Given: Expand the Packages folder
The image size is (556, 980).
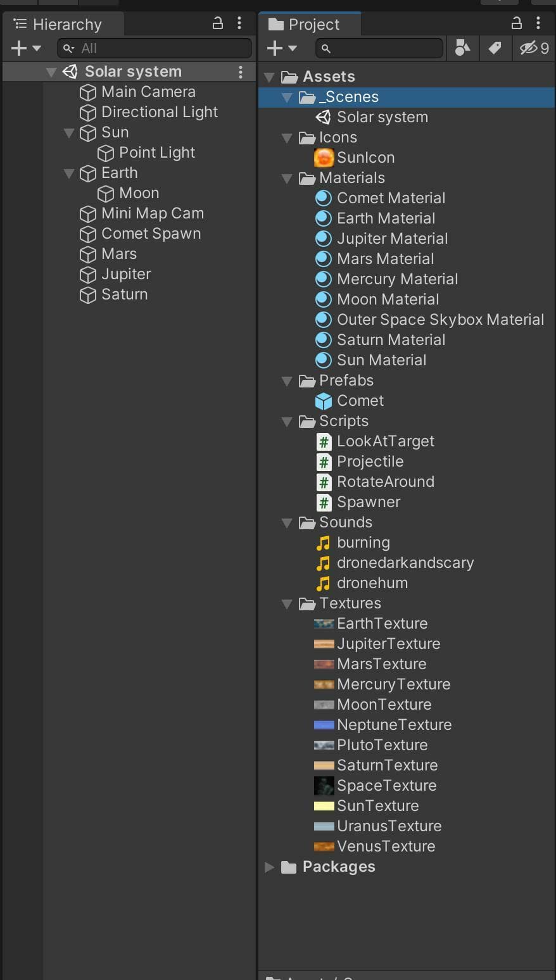Looking at the screenshot, I should (x=270, y=867).
